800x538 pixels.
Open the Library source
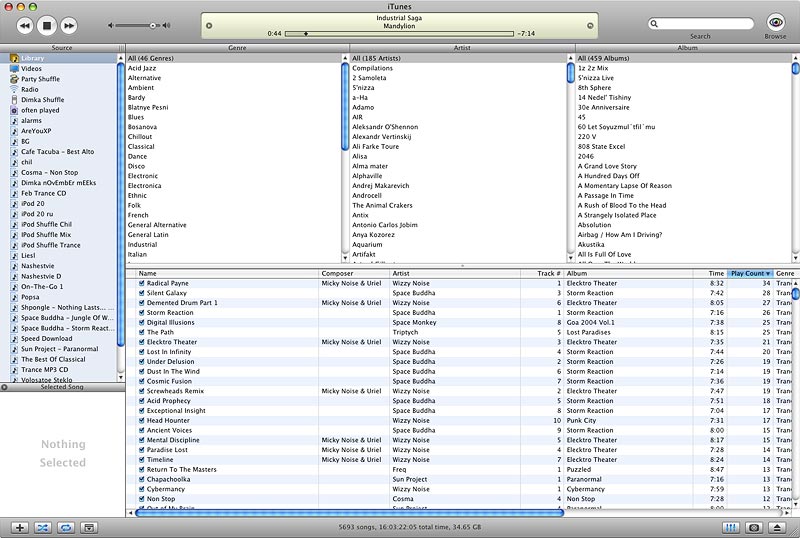tap(59, 58)
